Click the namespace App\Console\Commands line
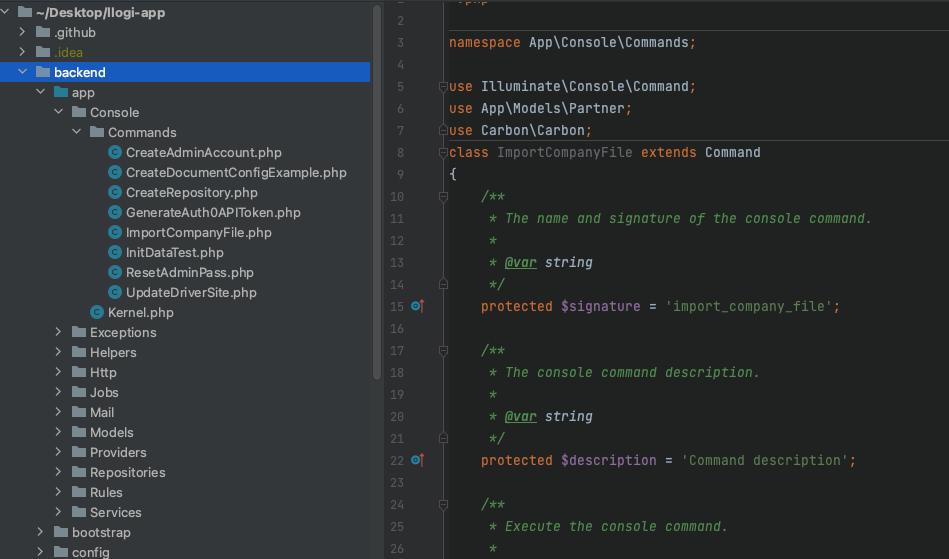 572,42
